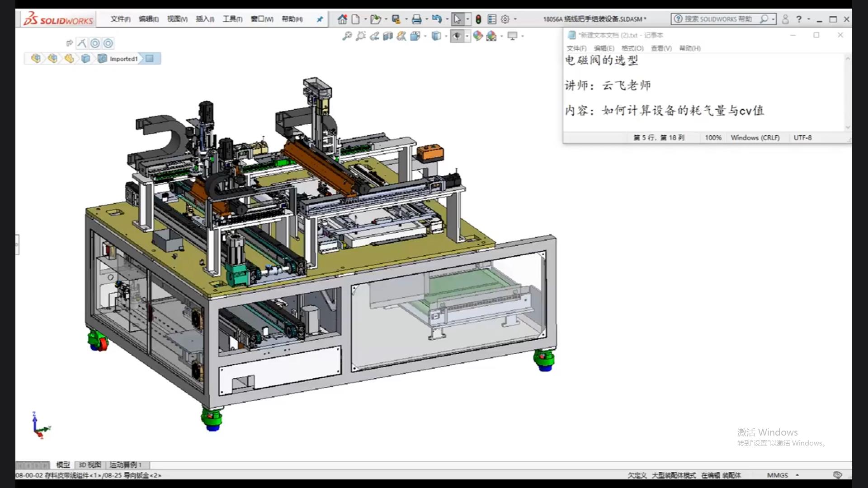
Task: Select Imported1 in the breadcrumb
Action: [123, 59]
